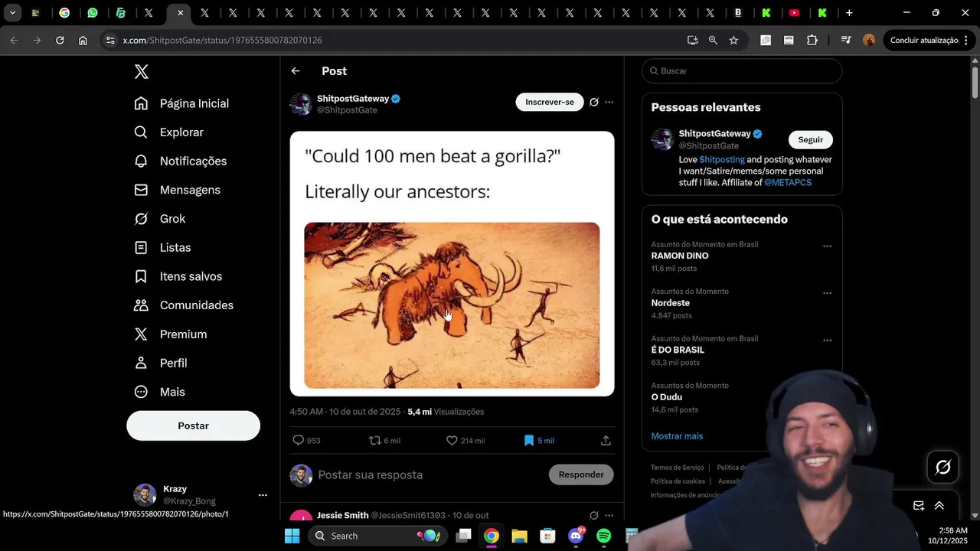Open Krazy account options ellipsis
The image size is (980, 551).
(x=263, y=495)
